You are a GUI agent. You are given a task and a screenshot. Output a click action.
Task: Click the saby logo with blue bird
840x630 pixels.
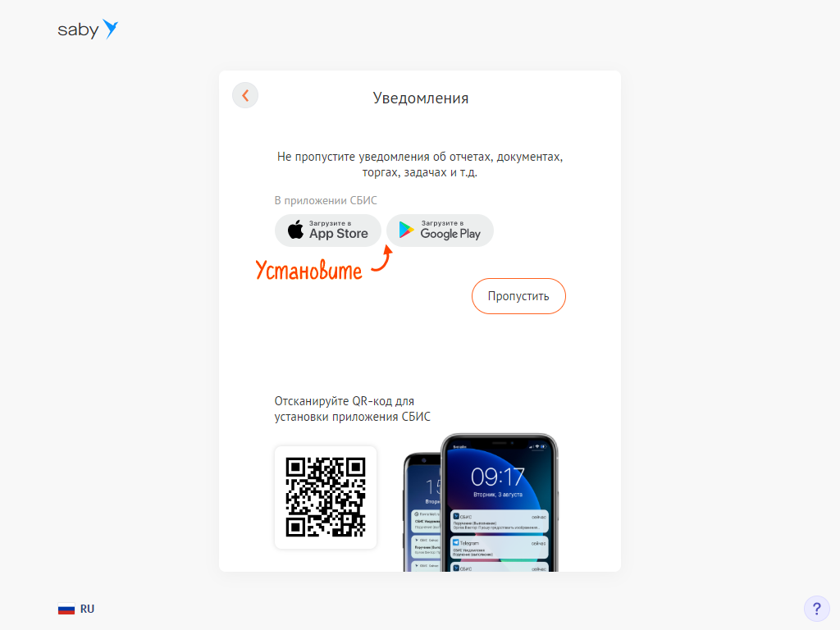[88, 30]
